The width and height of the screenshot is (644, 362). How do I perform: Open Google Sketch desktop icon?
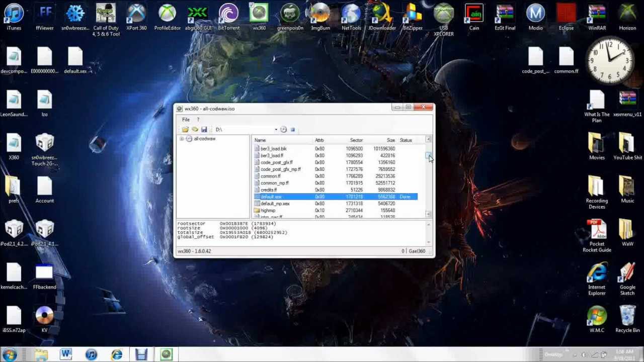pyautogui.click(x=627, y=279)
